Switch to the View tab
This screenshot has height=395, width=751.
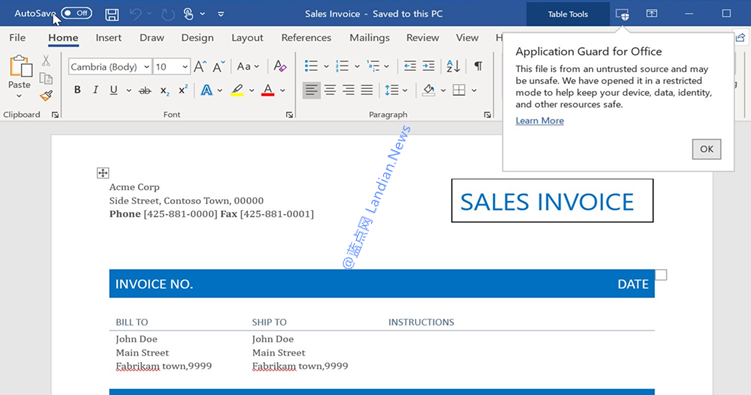[x=467, y=37]
